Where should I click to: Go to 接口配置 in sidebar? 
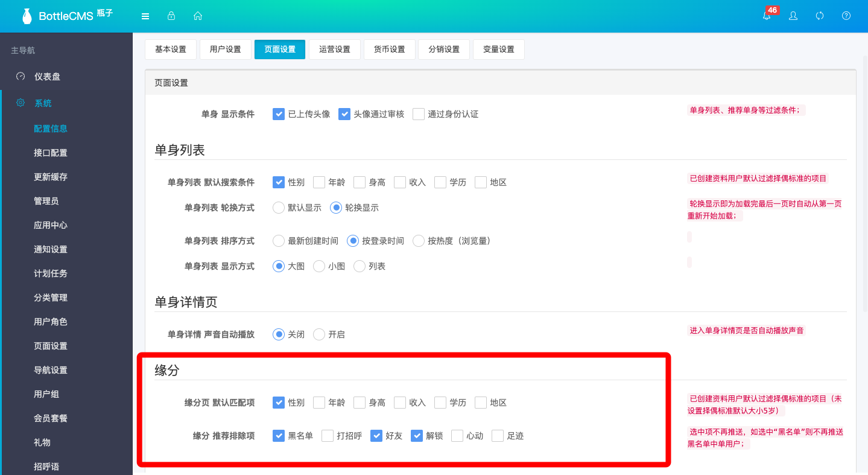tap(51, 153)
